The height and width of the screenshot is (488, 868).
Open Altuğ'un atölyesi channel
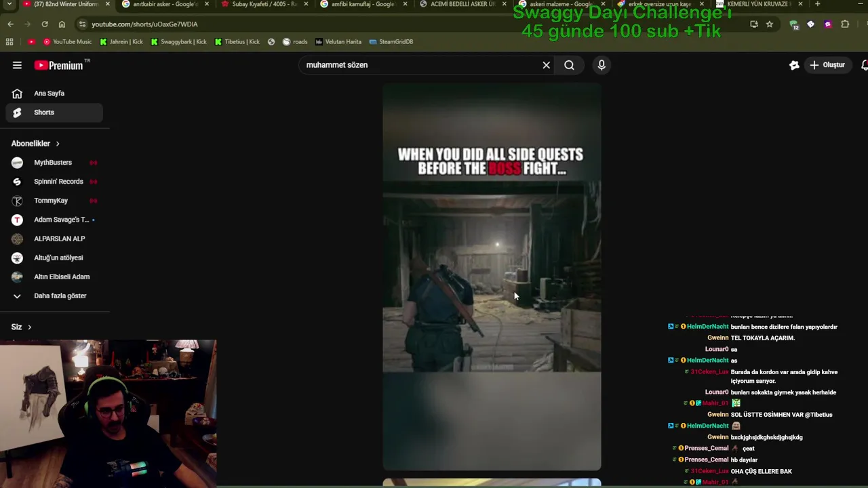click(54, 258)
